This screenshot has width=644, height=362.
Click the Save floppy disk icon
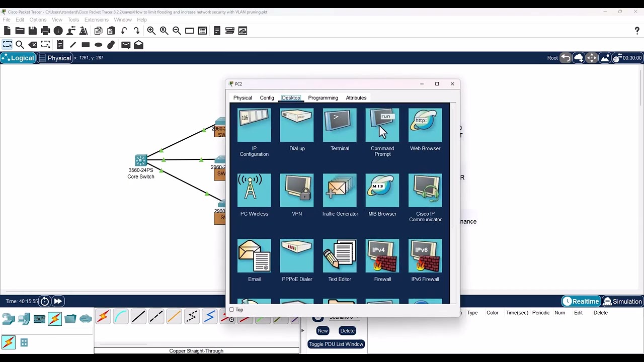pyautogui.click(x=32, y=31)
